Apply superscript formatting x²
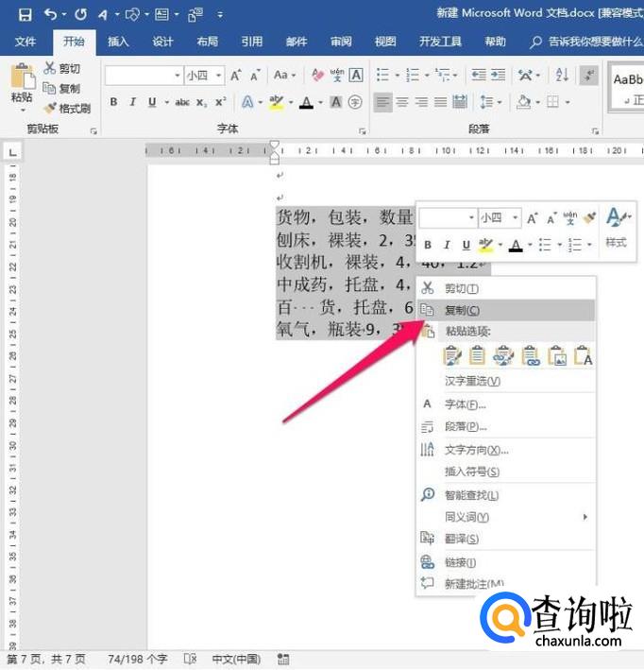 pos(220,102)
